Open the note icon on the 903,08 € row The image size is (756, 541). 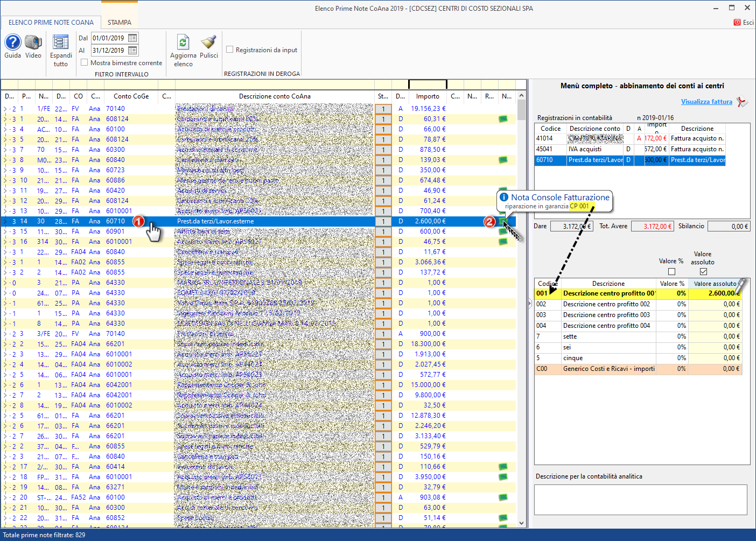click(503, 497)
